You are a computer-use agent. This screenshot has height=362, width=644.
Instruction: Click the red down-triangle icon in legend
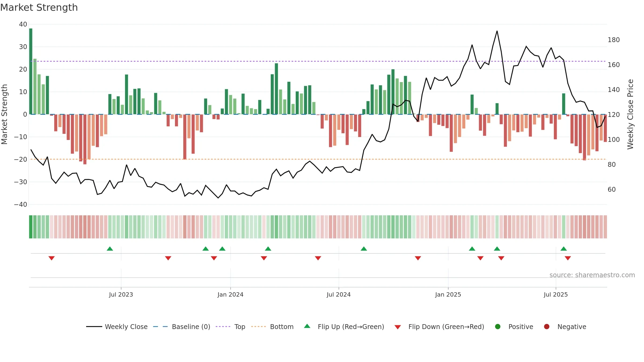coord(398,327)
